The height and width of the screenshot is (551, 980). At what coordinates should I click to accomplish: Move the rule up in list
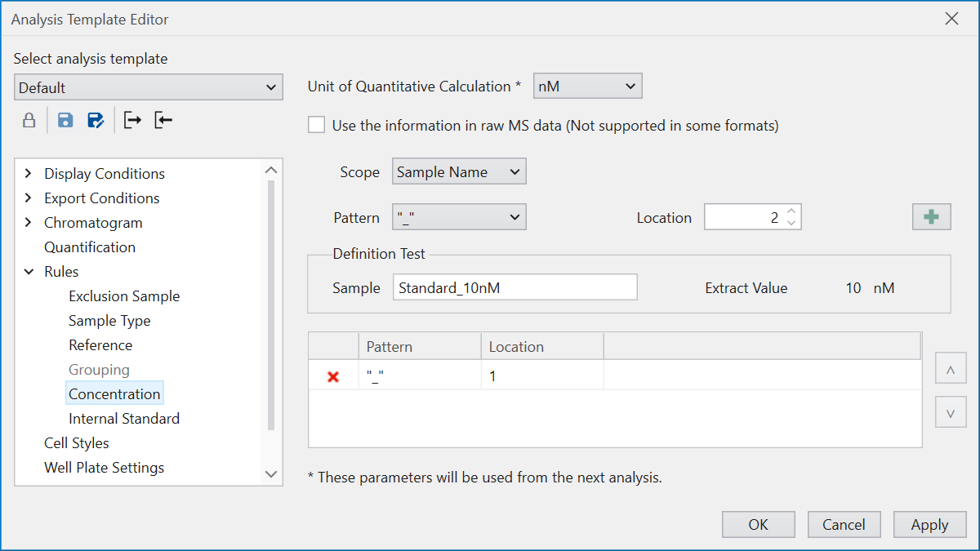950,370
